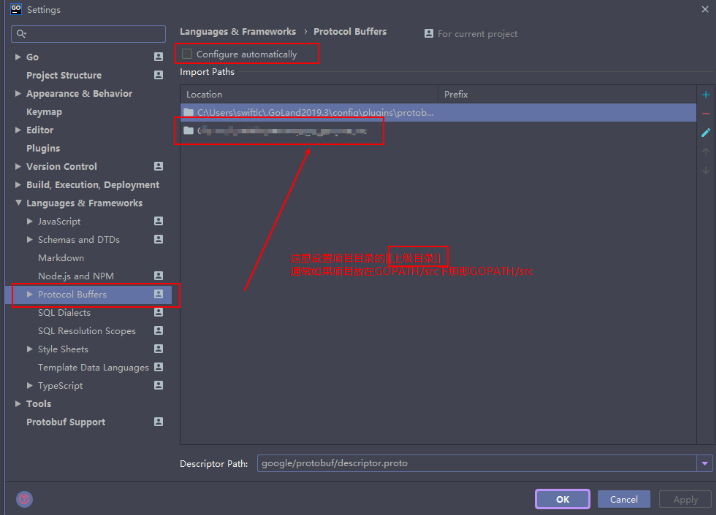This screenshot has height=515, width=716.
Task: Click Languages & Frameworks breadcrumb
Action: coord(237,32)
